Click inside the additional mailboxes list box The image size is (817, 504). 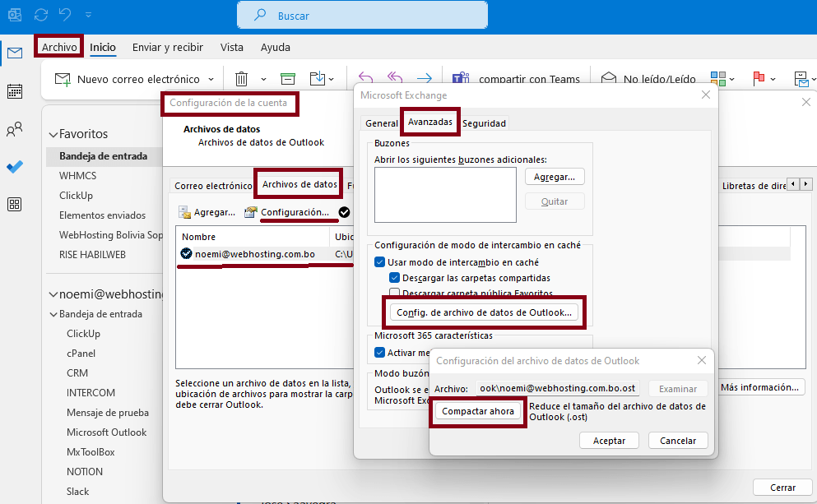click(x=445, y=195)
